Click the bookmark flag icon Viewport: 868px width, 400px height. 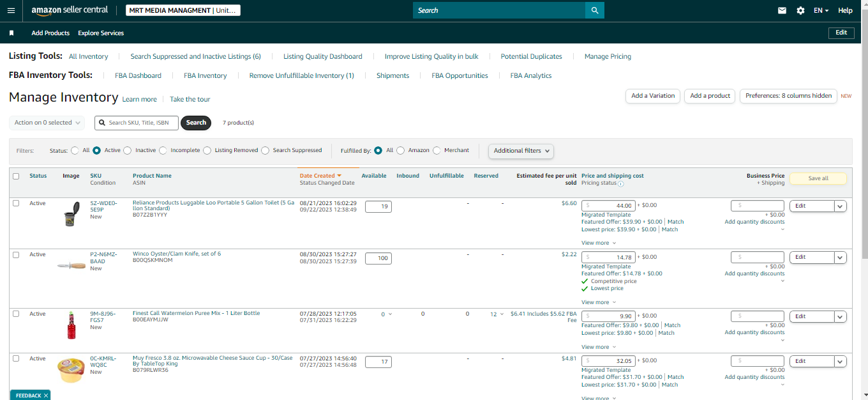[x=11, y=33]
